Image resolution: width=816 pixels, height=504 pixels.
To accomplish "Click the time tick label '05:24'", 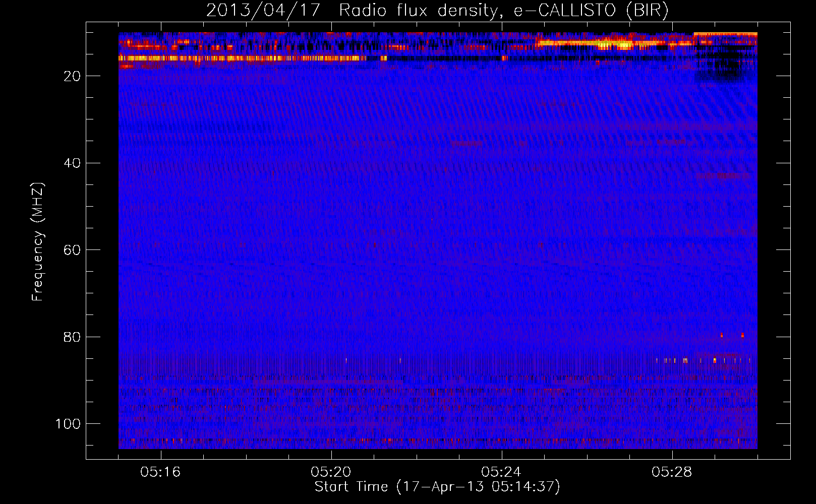I will 501,472.
